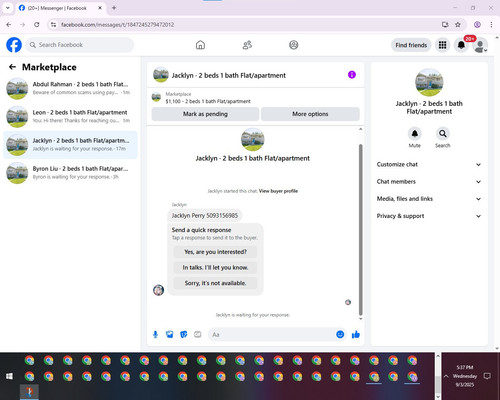This screenshot has width=500, height=400.
Task: Open the notifications bell with 20+ badge
Action: (461, 45)
